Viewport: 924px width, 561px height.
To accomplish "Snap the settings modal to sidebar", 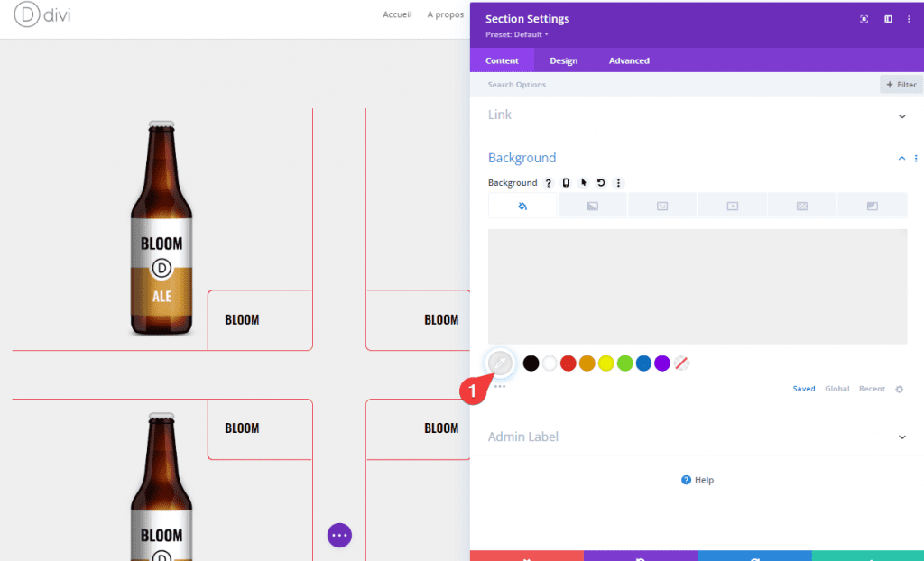I will click(888, 19).
